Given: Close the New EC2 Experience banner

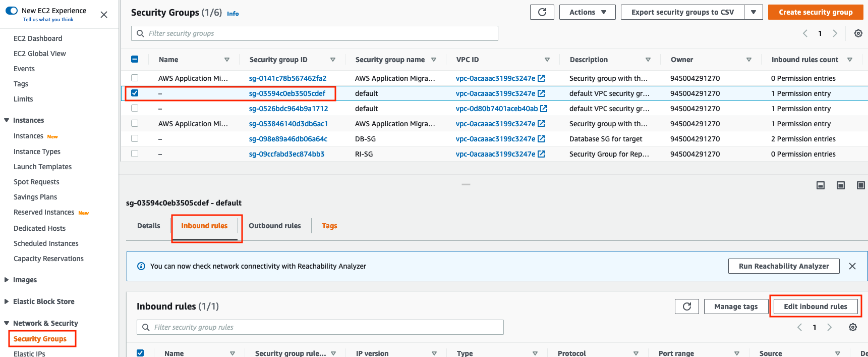Looking at the screenshot, I should 104,15.
